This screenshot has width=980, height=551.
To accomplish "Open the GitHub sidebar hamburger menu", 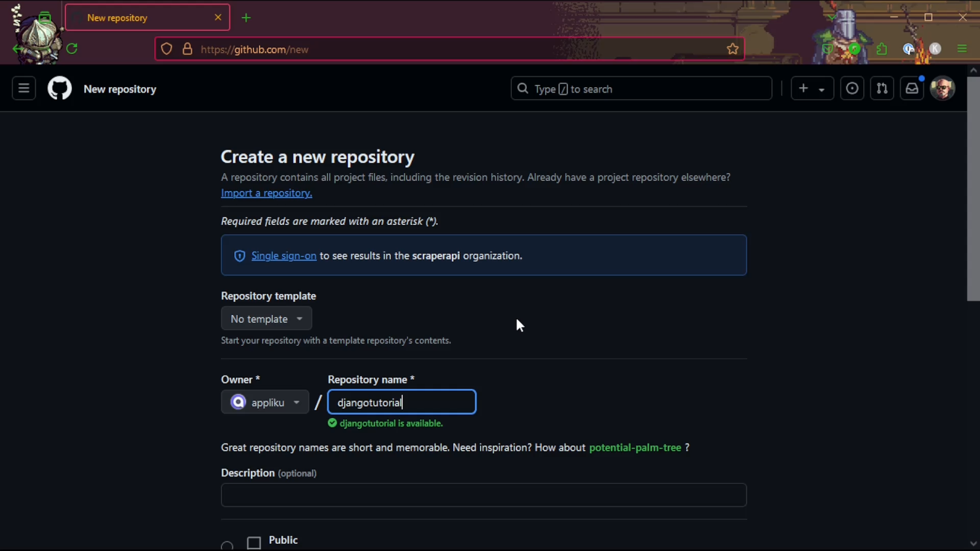I will (x=23, y=88).
